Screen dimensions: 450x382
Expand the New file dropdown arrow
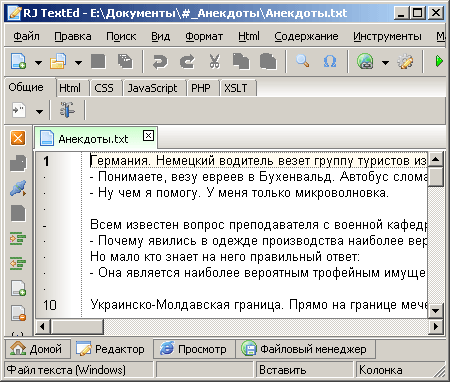(x=39, y=62)
